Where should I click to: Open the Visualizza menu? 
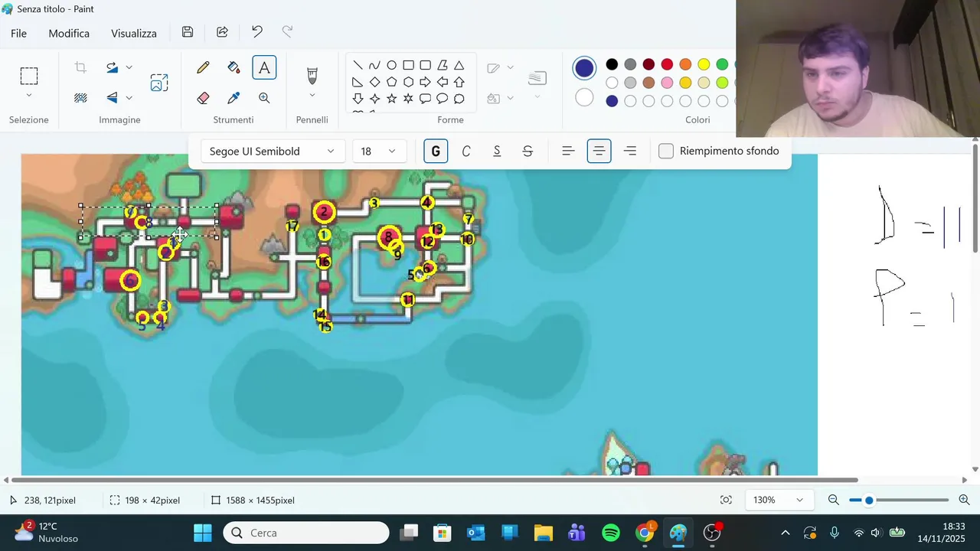point(134,33)
